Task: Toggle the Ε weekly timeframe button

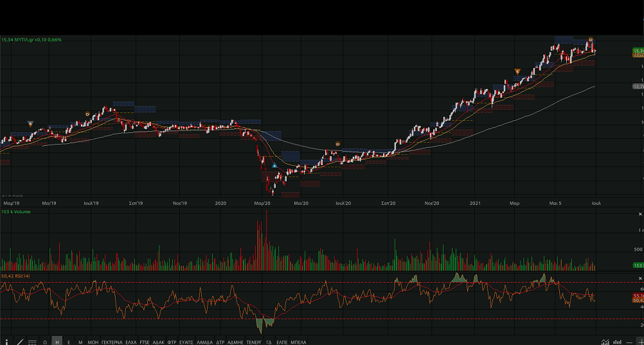Action: coord(69,342)
